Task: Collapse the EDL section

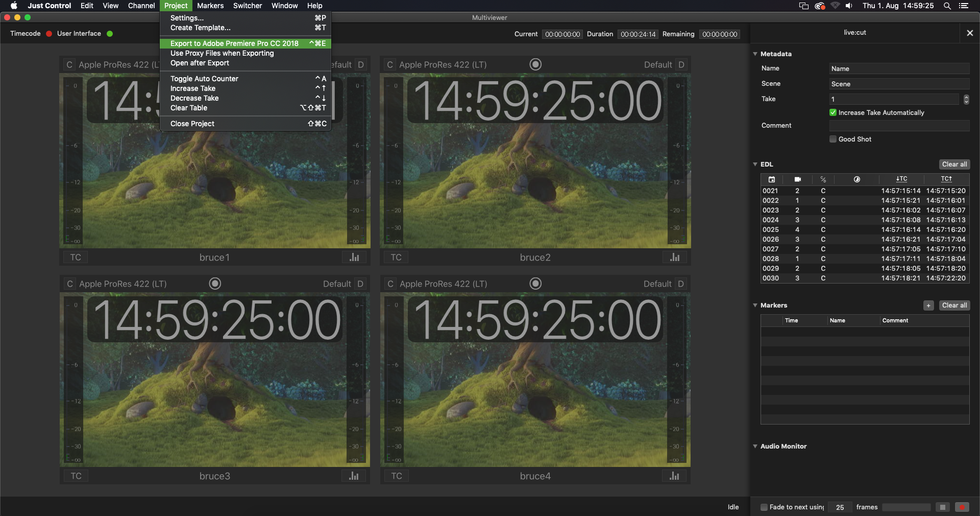Action: click(755, 164)
